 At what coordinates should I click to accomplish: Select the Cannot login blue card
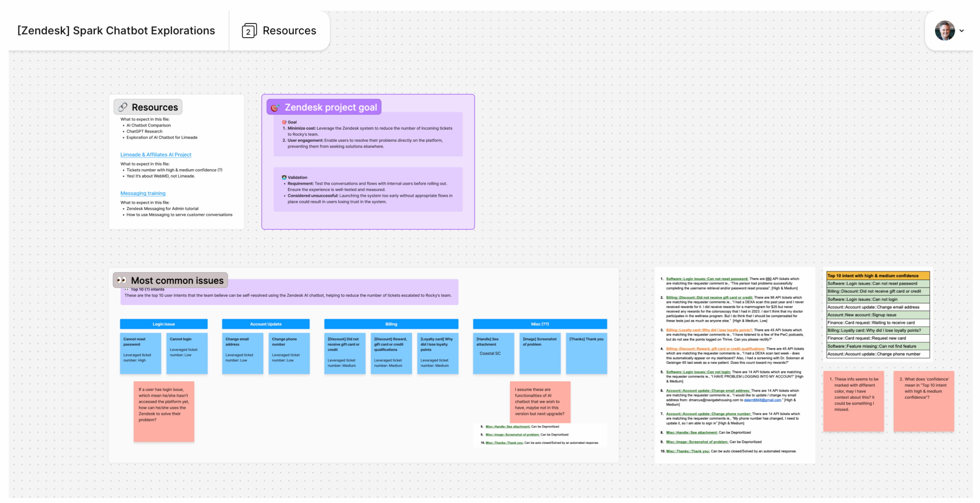[187, 353]
